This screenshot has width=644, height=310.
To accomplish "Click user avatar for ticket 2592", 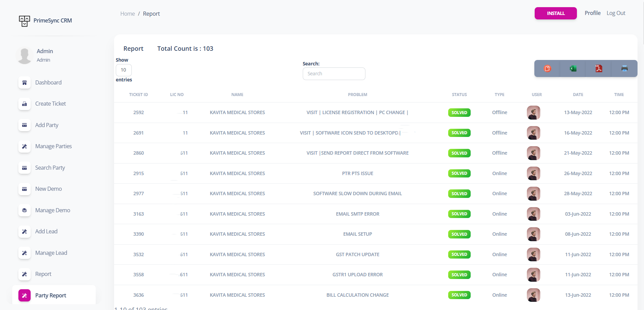I will point(533,113).
